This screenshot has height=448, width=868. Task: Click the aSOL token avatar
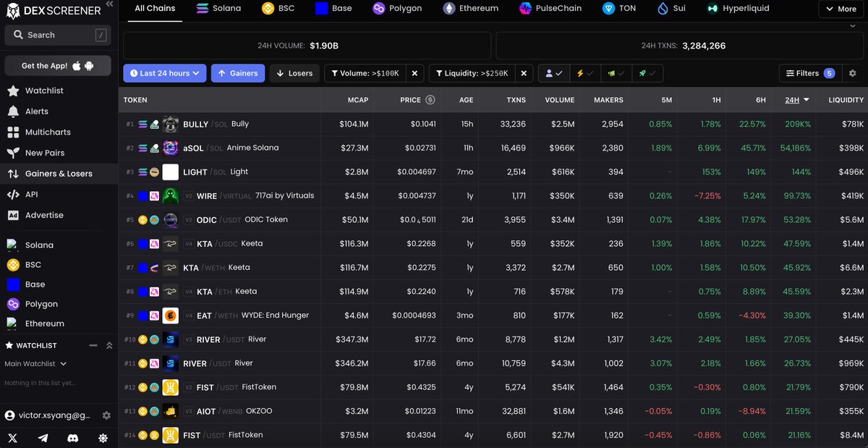[170, 148]
